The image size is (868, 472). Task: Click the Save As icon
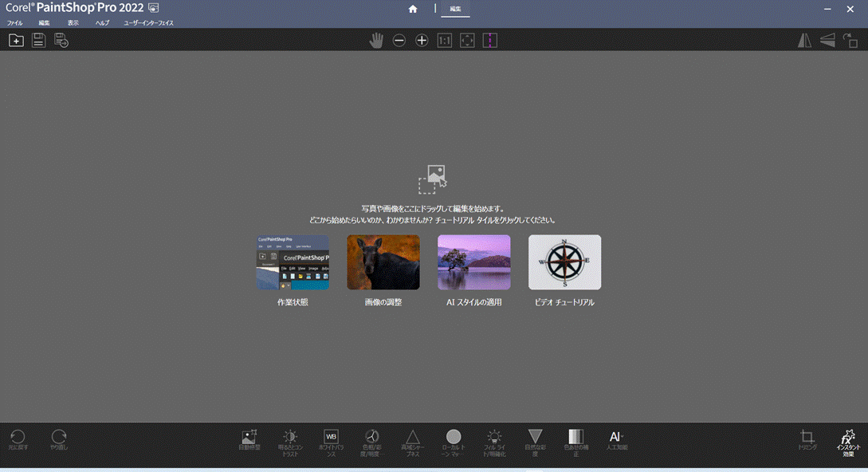tap(61, 41)
